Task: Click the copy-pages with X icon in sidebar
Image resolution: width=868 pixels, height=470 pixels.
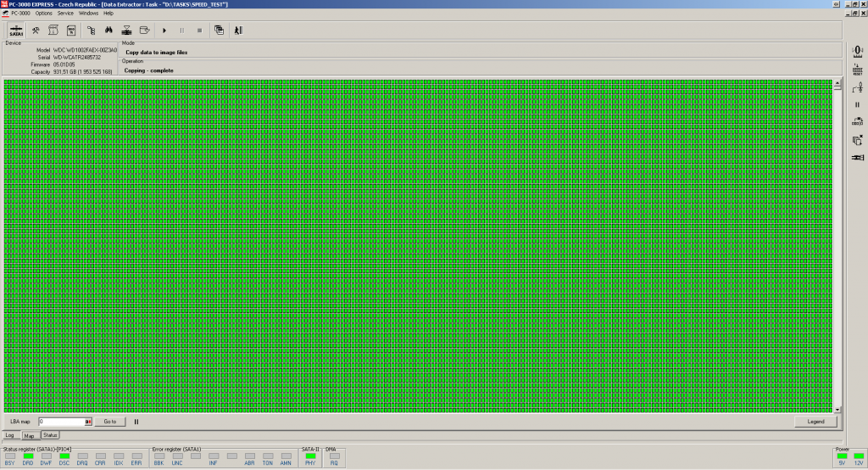Action: click(858, 140)
